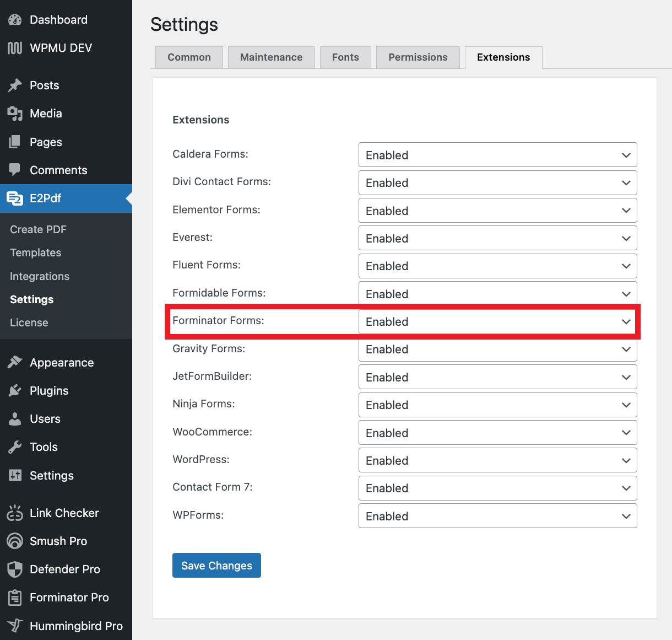Screen dimensions: 672x640
Task: Switch to the Maintenance tab
Action: pos(271,57)
